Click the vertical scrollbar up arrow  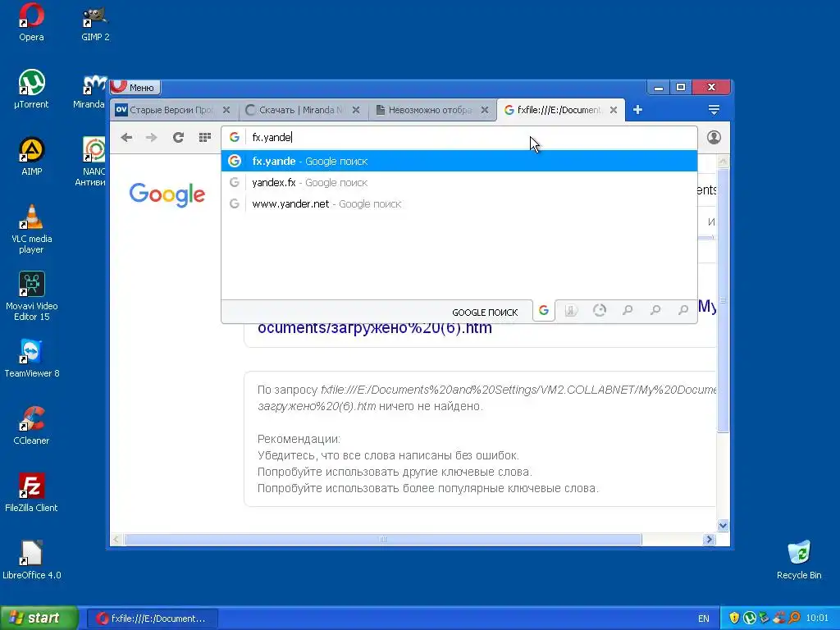pos(723,162)
